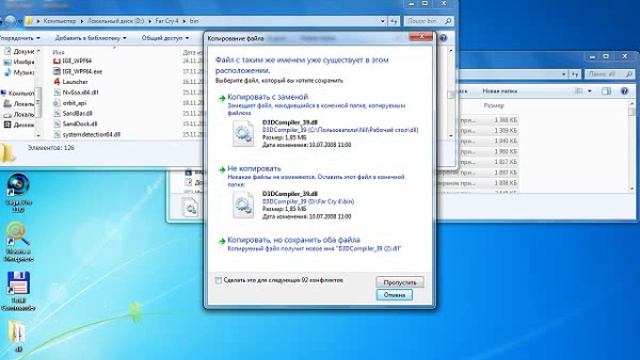Select orbit_api file
This screenshot has width=640, height=360.
coord(74,103)
